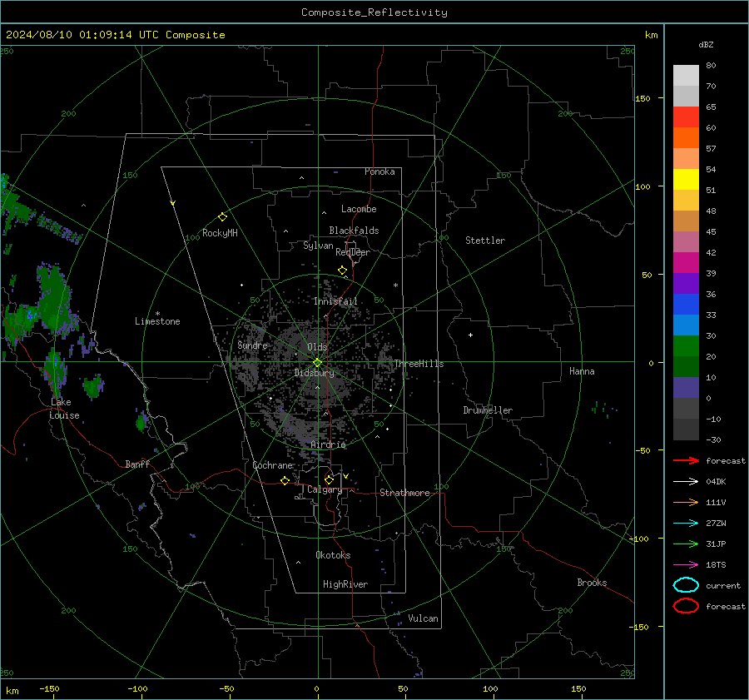This screenshot has height=700, width=749.
Task: Click the yellow diamond marker near RedDeer
Action: [342, 271]
